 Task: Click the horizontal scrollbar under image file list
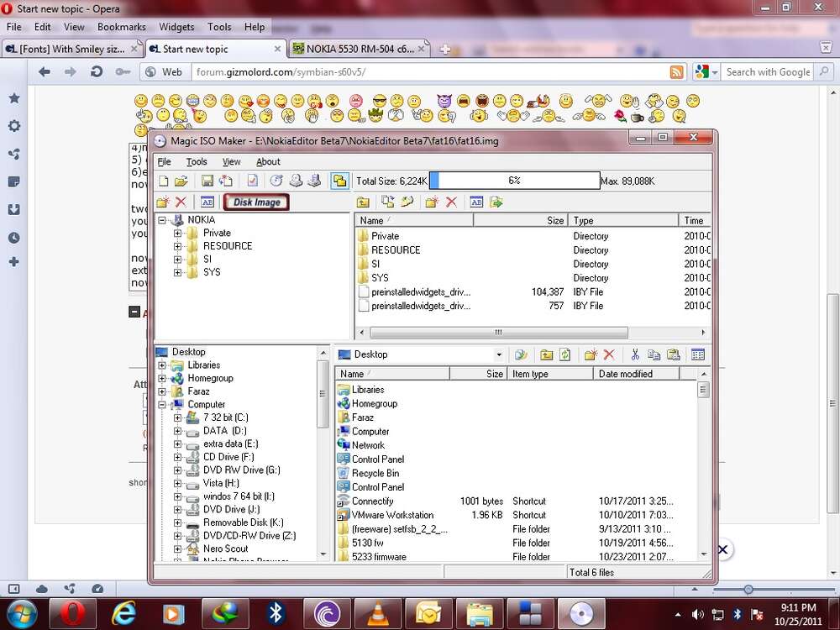(x=498, y=333)
